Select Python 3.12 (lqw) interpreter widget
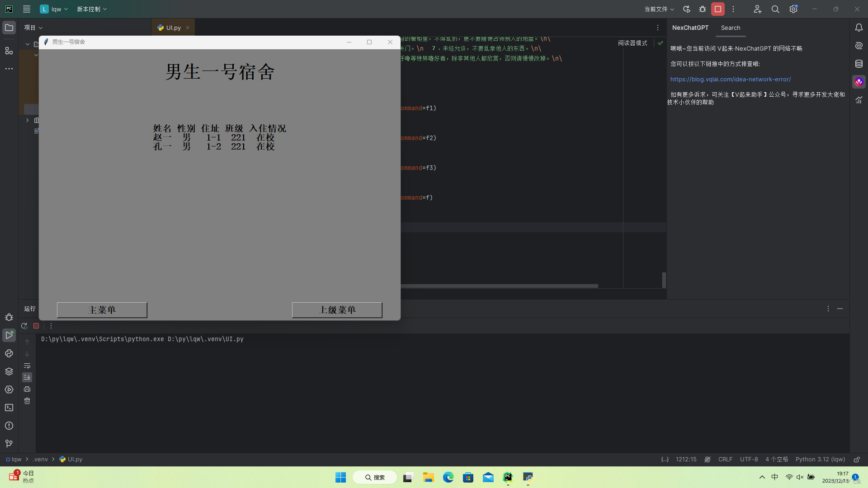The height and width of the screenshot is (488, 868). point(820,459)
